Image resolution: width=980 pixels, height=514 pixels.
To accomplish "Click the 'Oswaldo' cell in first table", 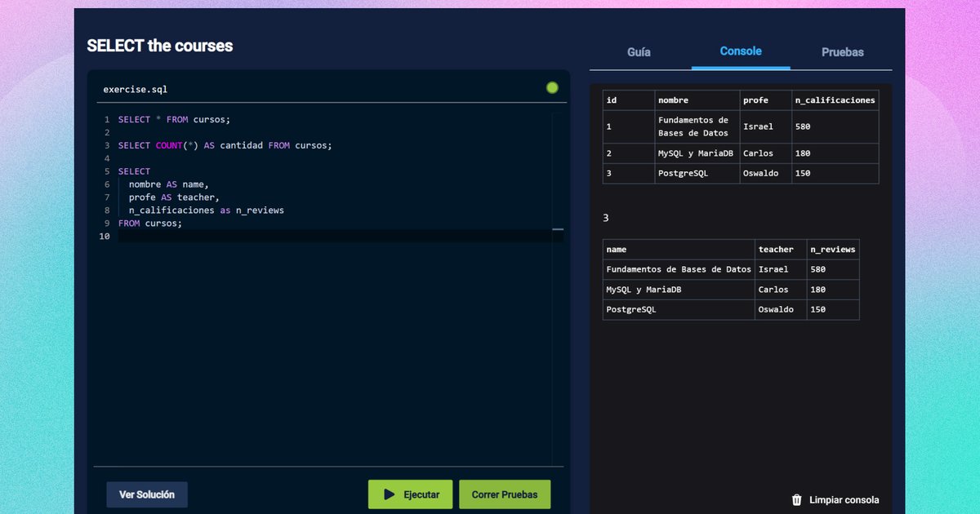I will [765, 173].
